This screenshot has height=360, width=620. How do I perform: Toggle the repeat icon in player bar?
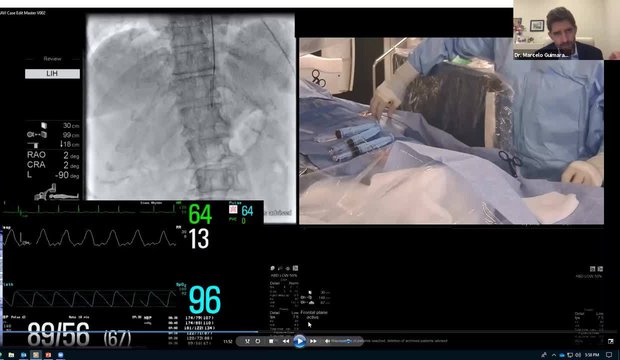[258, 341]
